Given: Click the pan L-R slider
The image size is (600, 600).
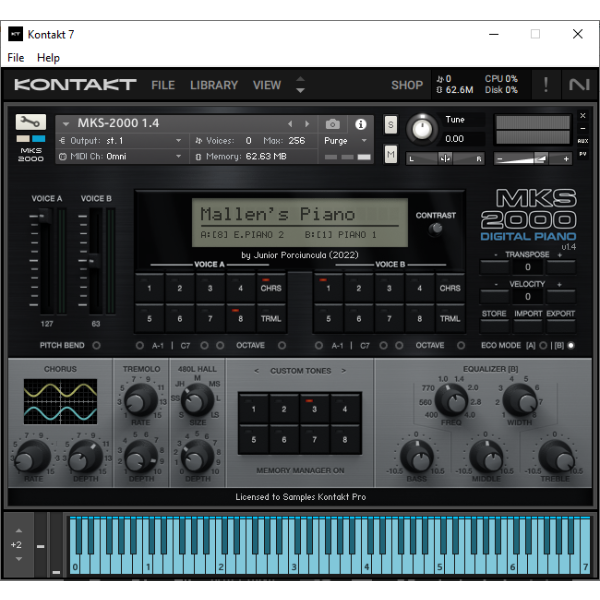Looking at the screenshot, I should pyautogui.click(x=445, y=158).
